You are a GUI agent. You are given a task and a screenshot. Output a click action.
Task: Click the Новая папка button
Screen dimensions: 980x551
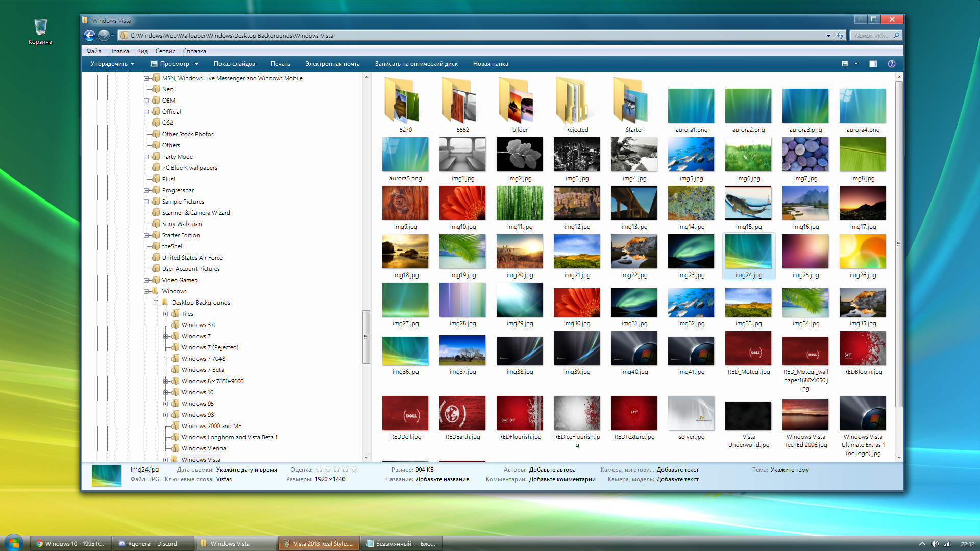(x=491, y=64)
